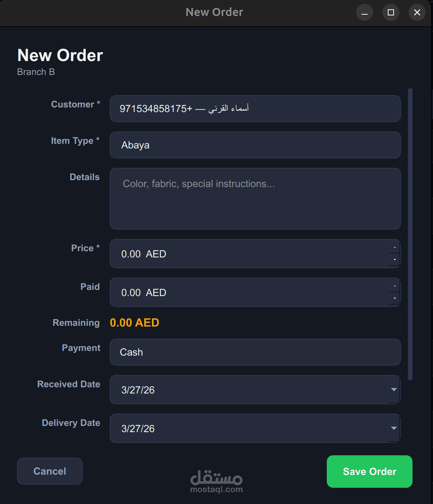Select the Received Date text 3/27/26
The height and width of the screenshot is (504, 433).
click(138, 390)
